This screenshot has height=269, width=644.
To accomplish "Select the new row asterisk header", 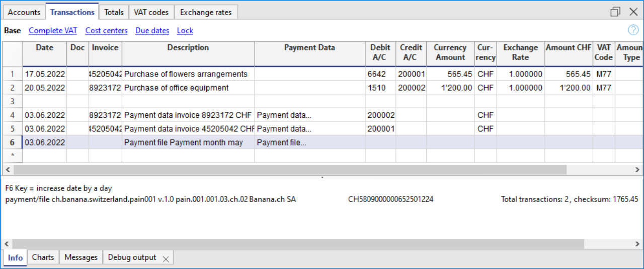I will tap(12, 156).
